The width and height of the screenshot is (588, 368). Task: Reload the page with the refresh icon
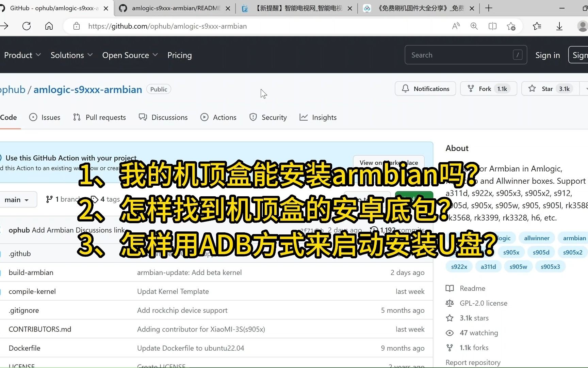click(x=27, y=26)
